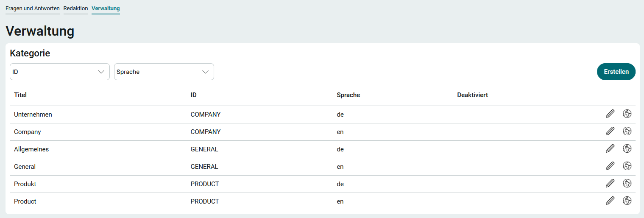Click pencil icon for Allgemeines row
This screenshot has height=218, width=644.
[x=610, y=149]
